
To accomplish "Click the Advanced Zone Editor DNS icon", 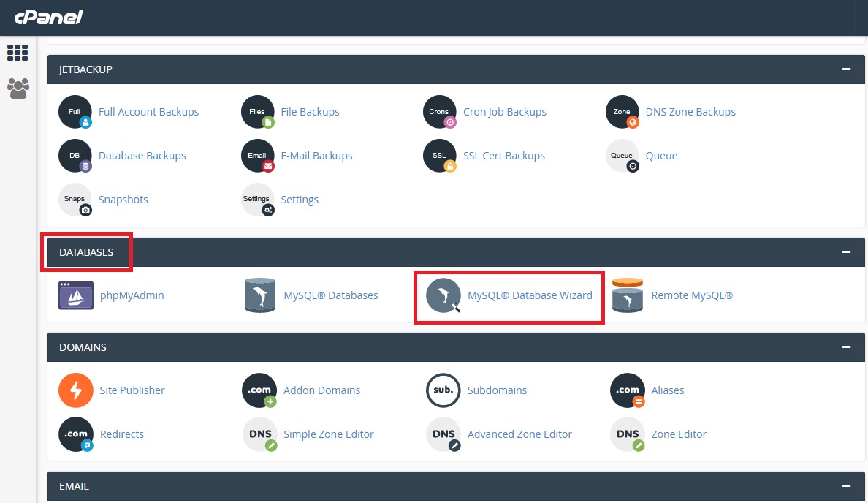I will pos(443,434).
